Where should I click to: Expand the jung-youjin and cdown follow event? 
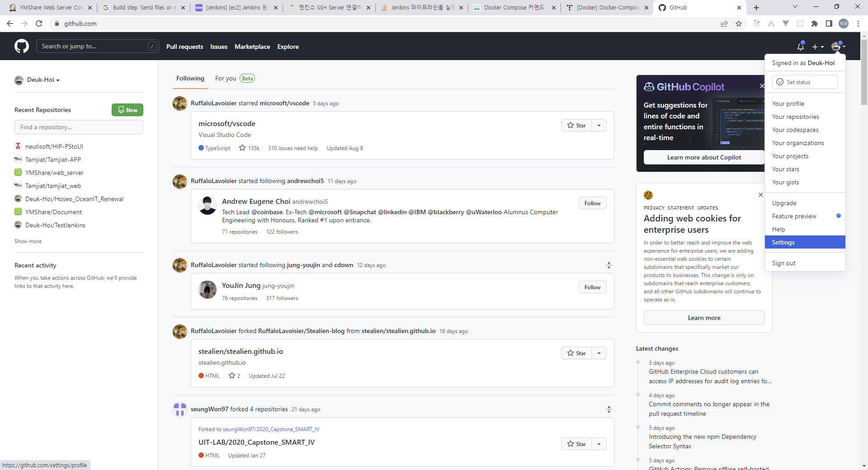point(609,265)
